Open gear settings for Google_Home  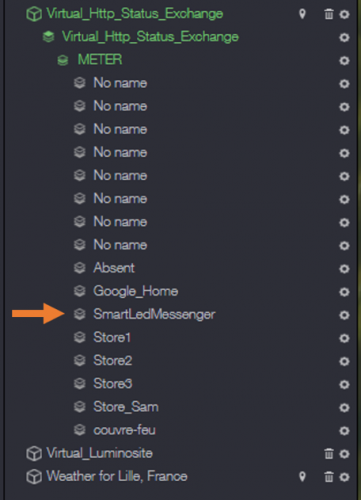344,292
